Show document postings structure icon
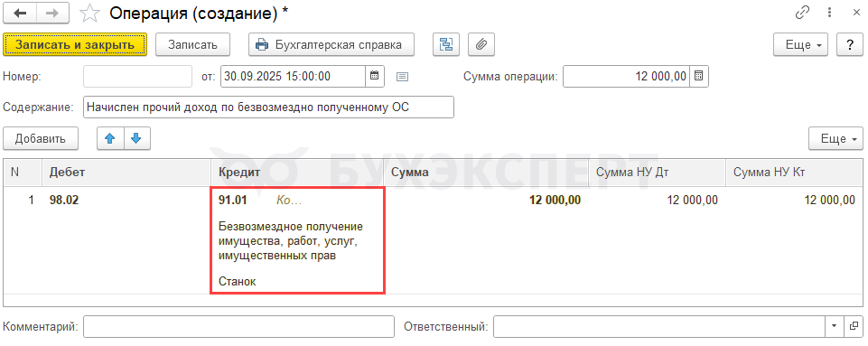Image resolution: width=868 pixels, height=346 pixels. (x=446, y=45)
